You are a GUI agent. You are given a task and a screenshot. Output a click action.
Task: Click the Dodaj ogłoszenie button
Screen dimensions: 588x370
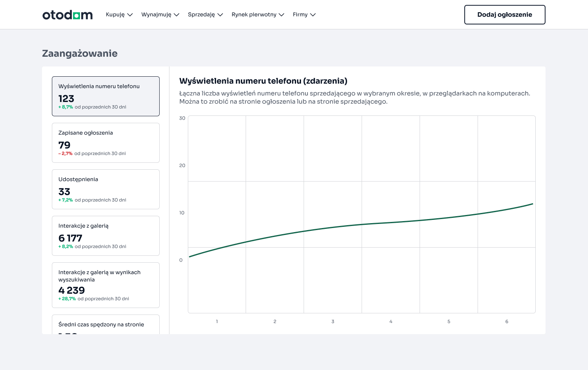pyautogui.click(x=505, y=14)
